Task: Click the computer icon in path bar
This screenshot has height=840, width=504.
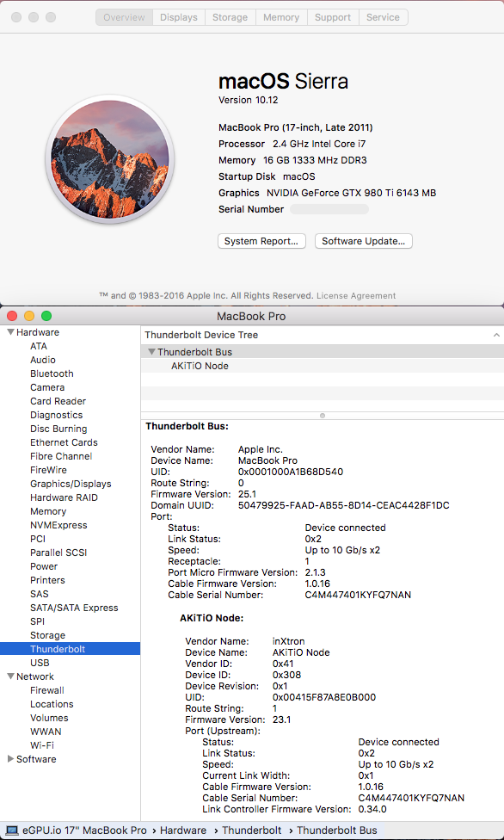Action: 12,831
